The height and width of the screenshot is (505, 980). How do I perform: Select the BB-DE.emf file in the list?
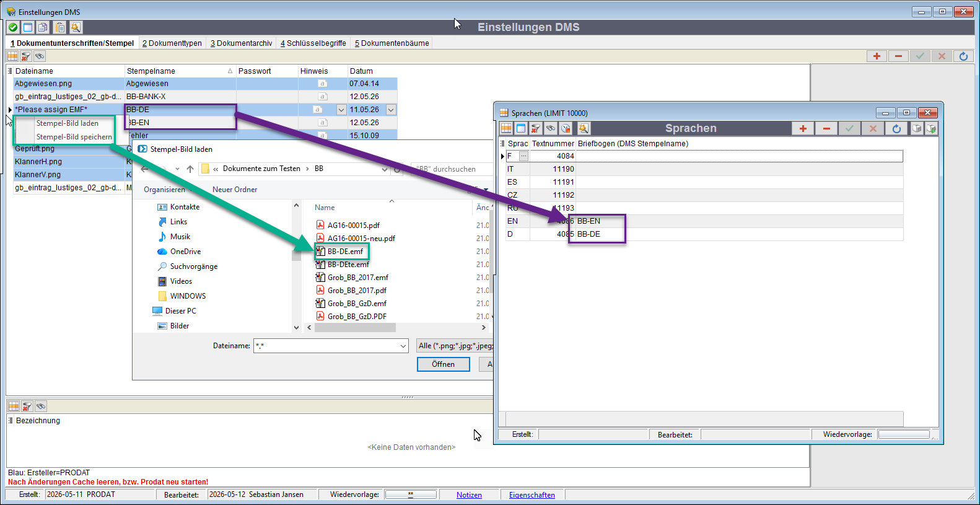(x=345, y=252)
